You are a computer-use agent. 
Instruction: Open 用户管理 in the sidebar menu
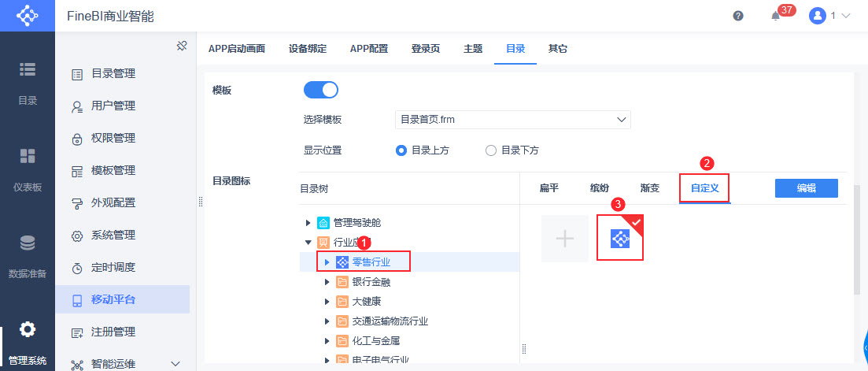point(113,106)
